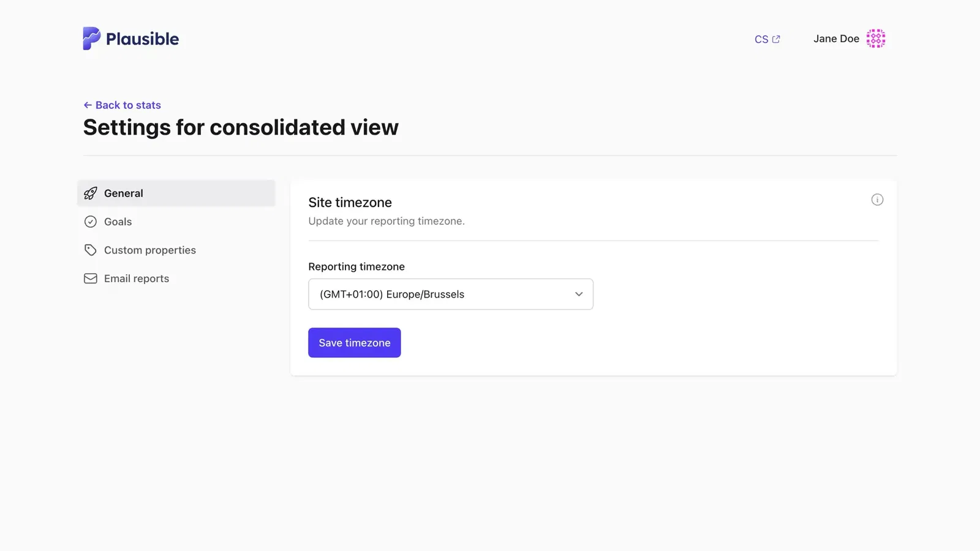Click the tag icon beside Custom properties
The image size is (980, 551).
point(90,250)
